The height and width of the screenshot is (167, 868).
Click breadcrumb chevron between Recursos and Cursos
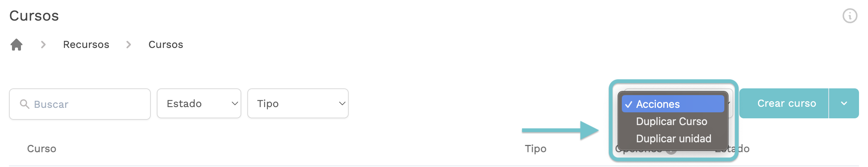coord(129,45)
